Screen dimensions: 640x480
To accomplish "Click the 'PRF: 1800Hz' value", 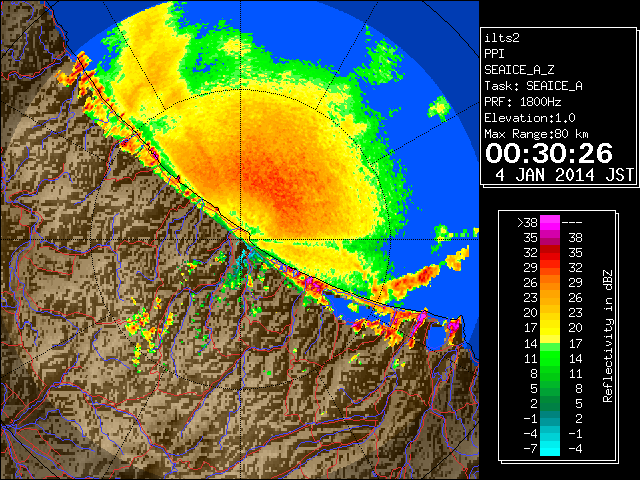I will [522, 102].
